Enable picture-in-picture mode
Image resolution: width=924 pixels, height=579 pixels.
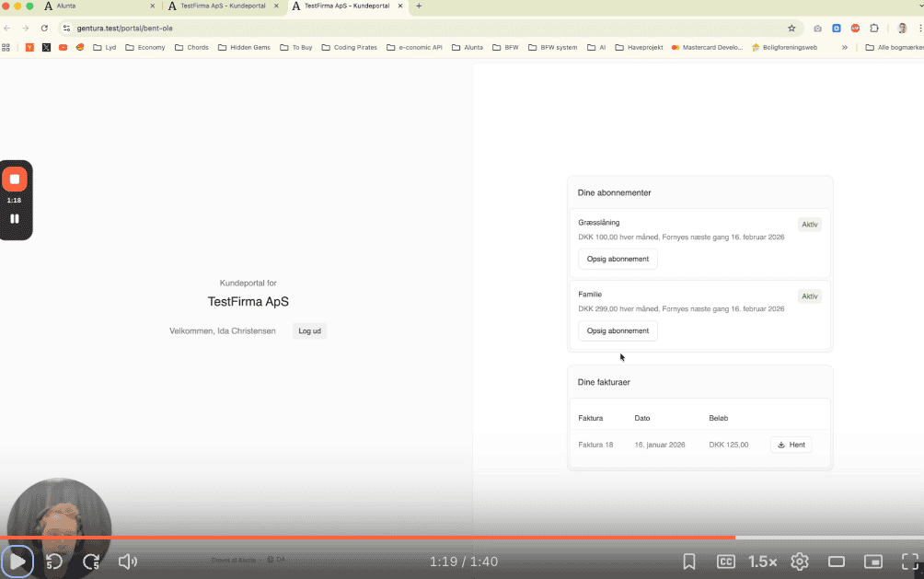(873, 562)
